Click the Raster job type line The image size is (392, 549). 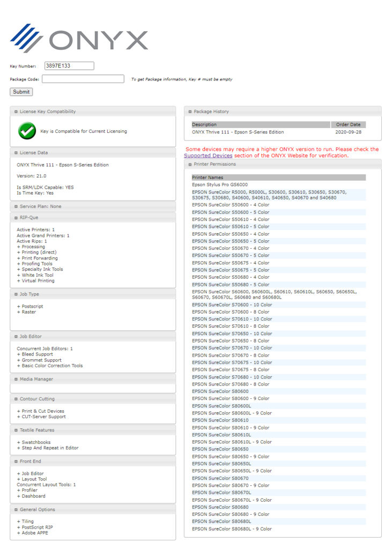pyautogui.click(x=26, y=312)
